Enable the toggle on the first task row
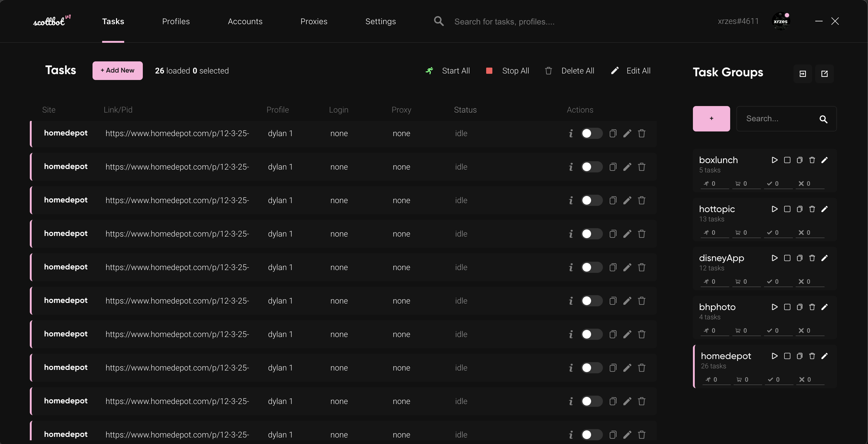868x444 pixels. click(x=591, y=133)
